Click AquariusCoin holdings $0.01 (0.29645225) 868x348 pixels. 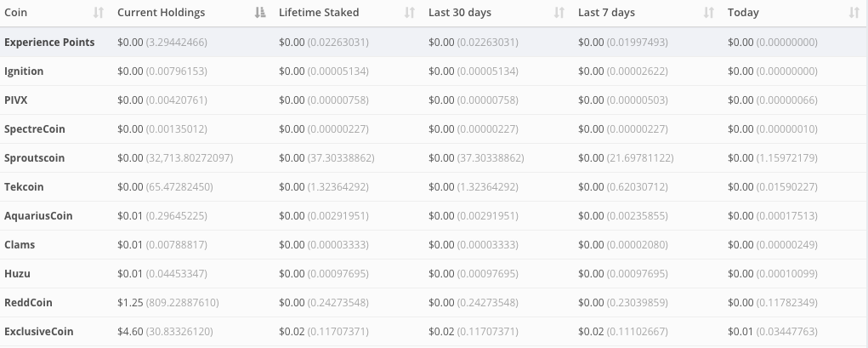click(162, 215)
